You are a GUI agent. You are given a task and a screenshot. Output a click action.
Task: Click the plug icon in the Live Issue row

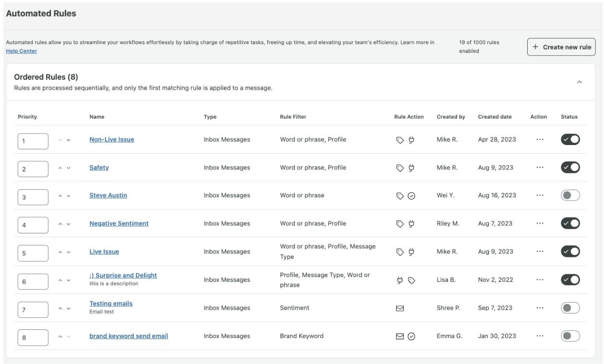(x=411, y=252)
